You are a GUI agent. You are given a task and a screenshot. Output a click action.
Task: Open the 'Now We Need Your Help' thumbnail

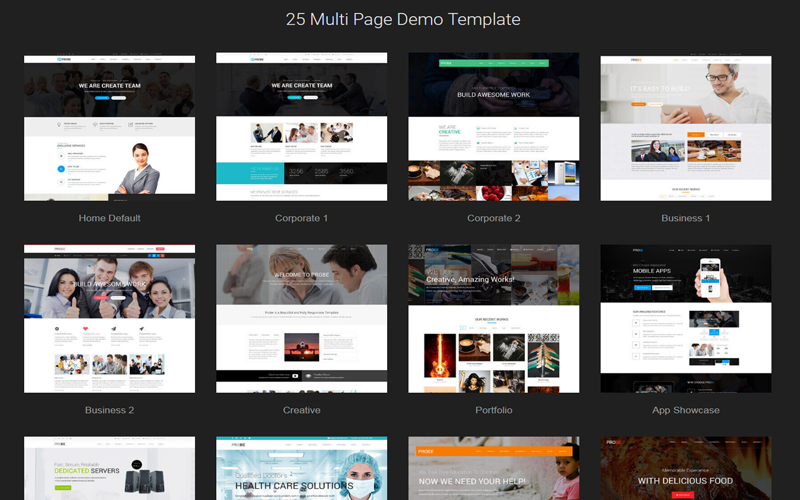pyautogui.click(x=493, y=468)
